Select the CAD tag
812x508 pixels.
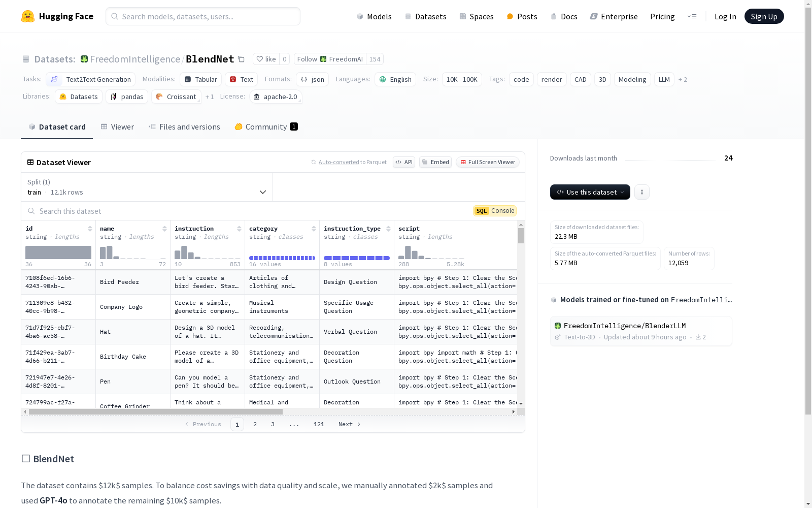click(581, 79)
